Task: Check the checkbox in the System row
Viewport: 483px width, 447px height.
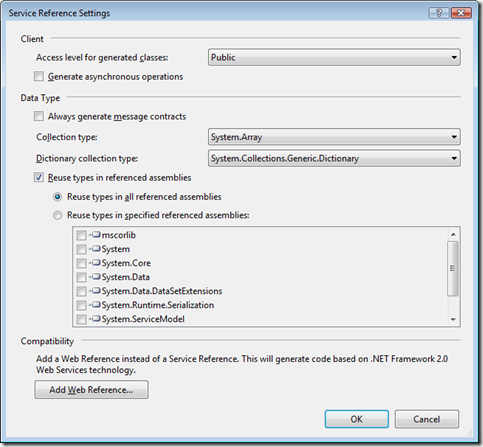Action: (81, 249)
